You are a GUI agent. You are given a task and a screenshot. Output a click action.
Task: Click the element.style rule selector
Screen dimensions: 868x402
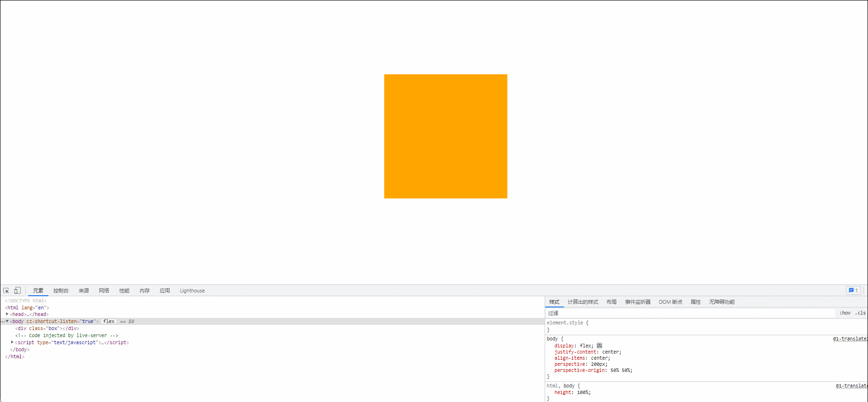pyautogui.click(x=565, y=323)
